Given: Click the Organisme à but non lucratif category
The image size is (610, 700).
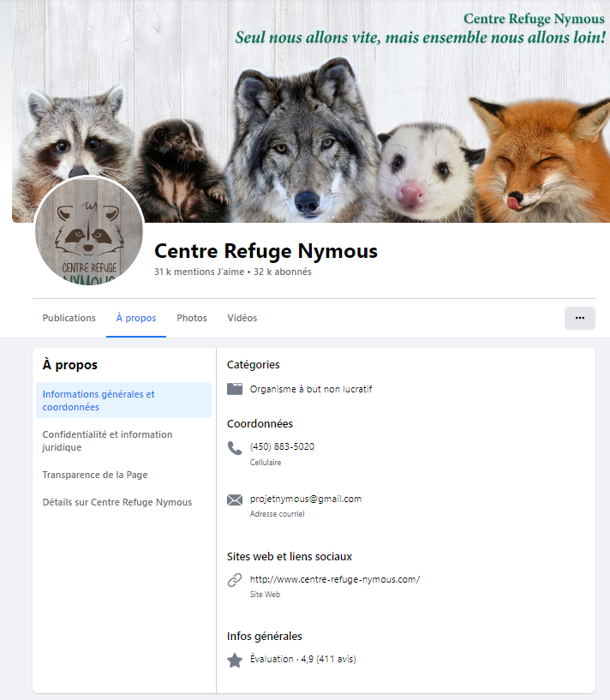Looking at the screenshot, I should 311,389.
